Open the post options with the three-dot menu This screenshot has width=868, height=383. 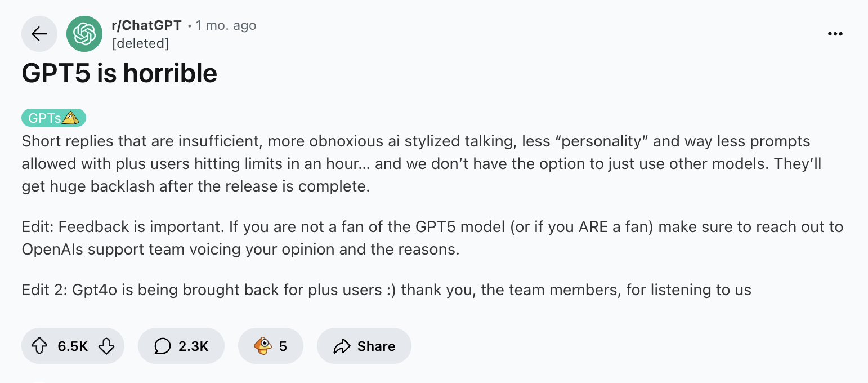click(x=835, y=34)
